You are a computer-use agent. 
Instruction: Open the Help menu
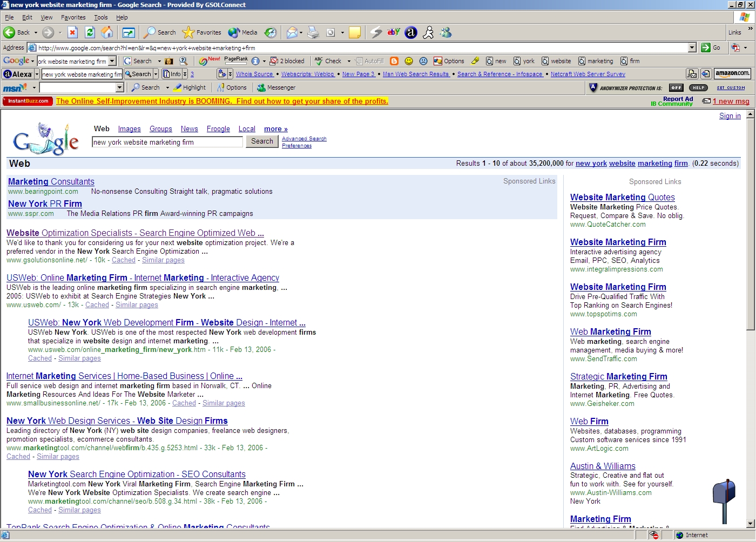point(122,17)
